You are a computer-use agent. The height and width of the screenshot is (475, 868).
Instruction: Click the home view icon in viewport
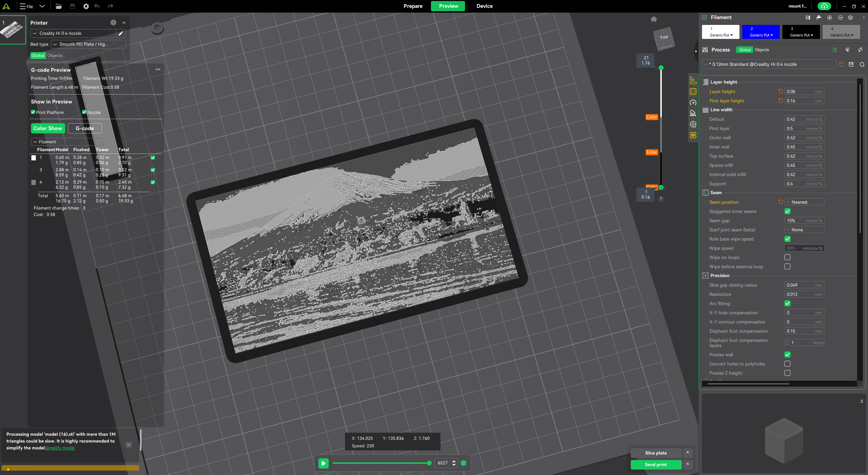tap(654, 19)
